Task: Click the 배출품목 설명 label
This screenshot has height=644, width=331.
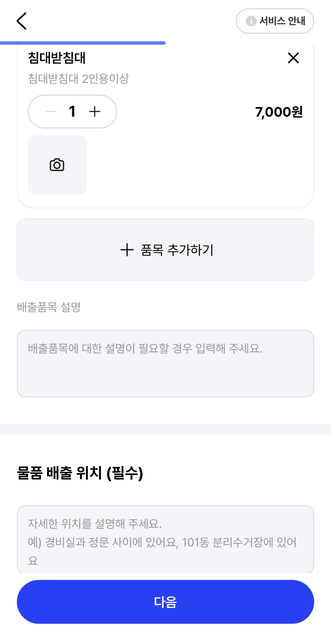Action: click(x=49, y=307)
